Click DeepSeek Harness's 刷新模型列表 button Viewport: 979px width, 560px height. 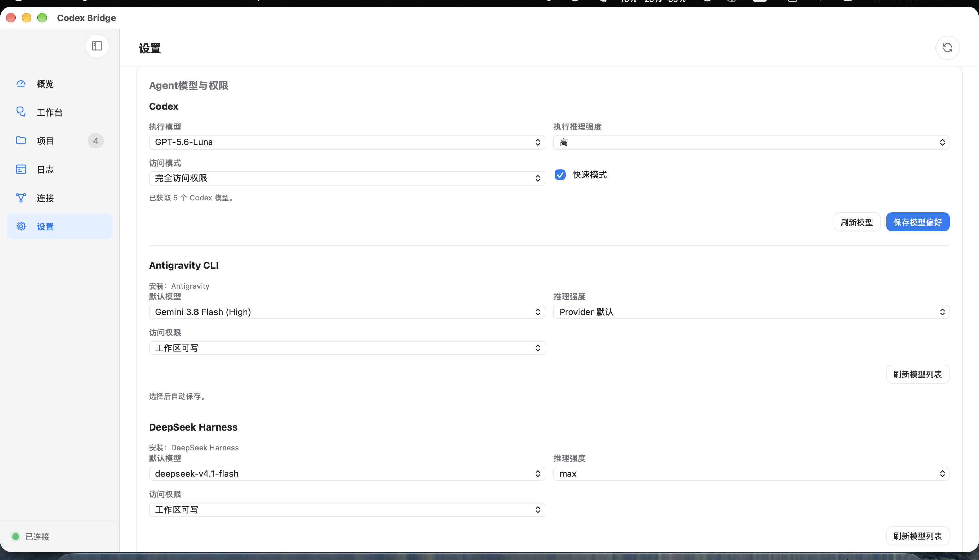click(918, 536)
